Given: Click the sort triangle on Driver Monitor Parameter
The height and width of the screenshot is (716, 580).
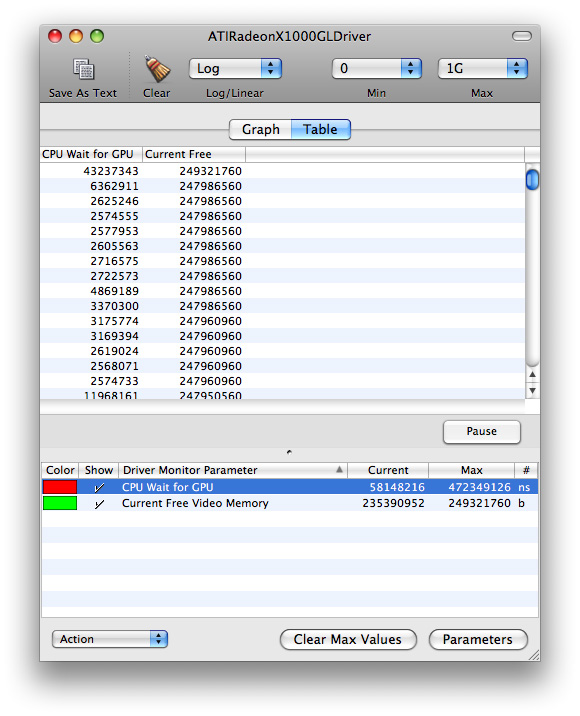Looking at the screenshot, I should pyautogui.click(x=339, y=469).
